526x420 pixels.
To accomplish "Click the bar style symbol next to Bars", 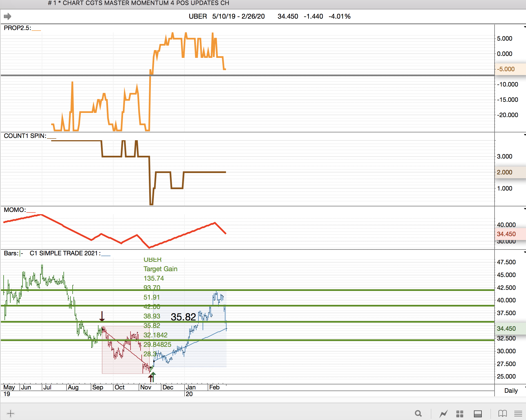I will pyautogui.click(x=21, y=253).
